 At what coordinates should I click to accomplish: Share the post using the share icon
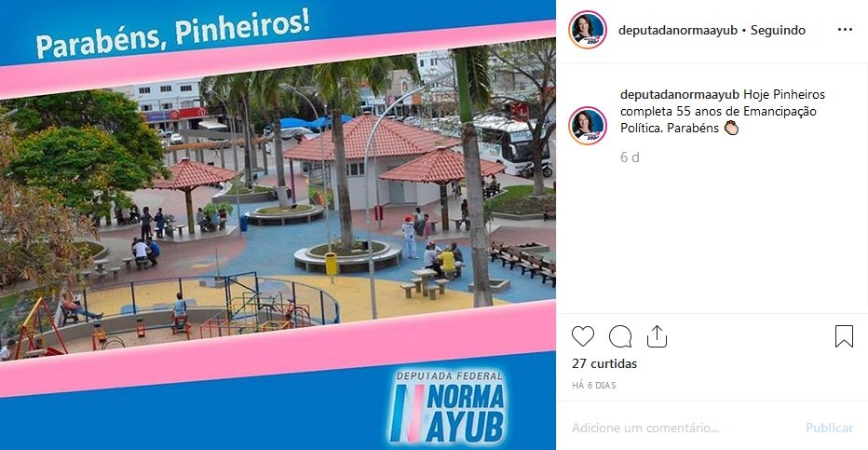[657, 336]
